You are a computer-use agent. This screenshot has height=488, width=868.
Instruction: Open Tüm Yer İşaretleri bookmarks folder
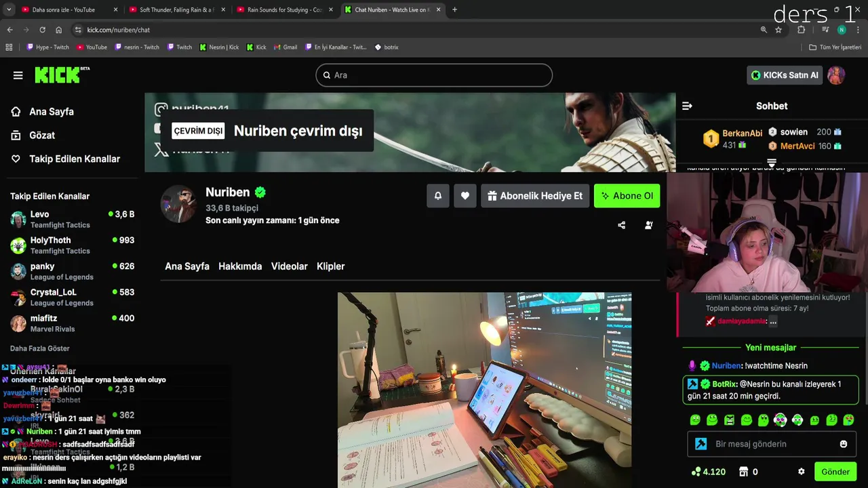click(835, 47)
